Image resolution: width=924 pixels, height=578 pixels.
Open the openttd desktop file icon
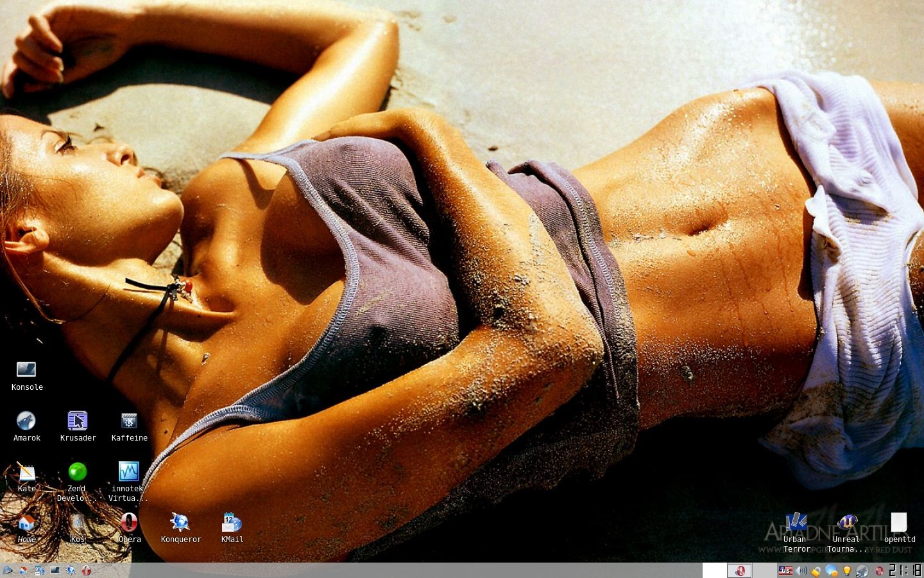pyautogui.click(x=899, y=528)
